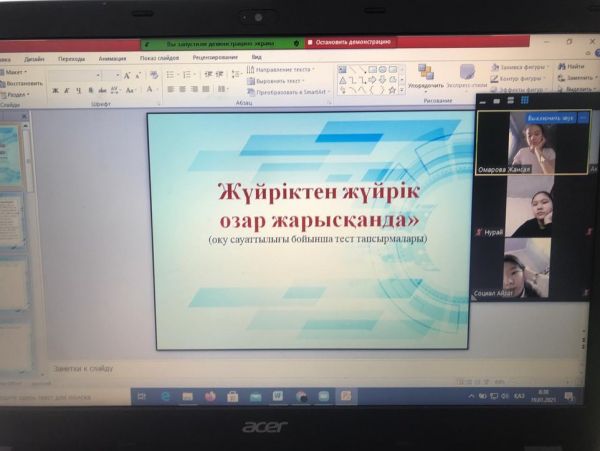Click the Stop screen sharing button
This screenshot has width=600, height=451.
coord(350,42)
